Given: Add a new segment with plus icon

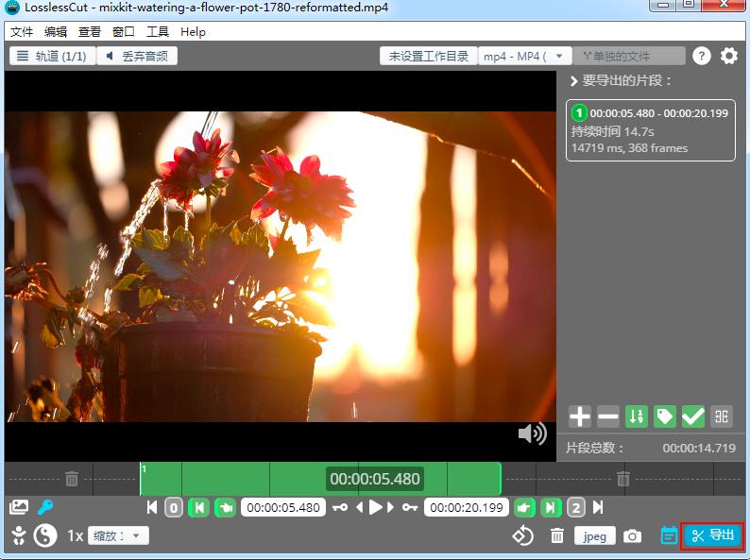Looking at the screenshot, I should coord(580,416).
